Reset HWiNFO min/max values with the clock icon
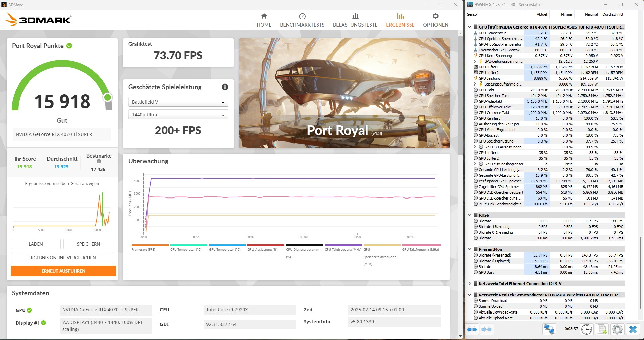Screen dimensions: 644x340 coord(586,329)
